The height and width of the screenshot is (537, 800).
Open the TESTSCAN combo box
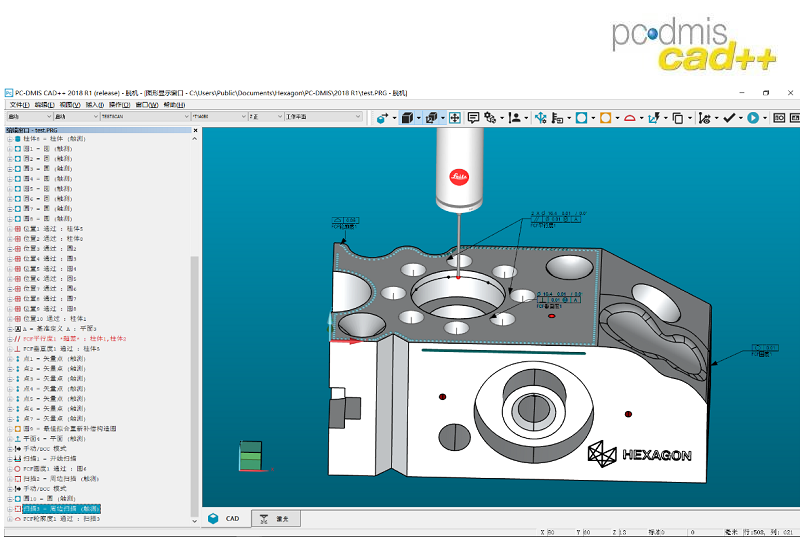pos(145,117)
